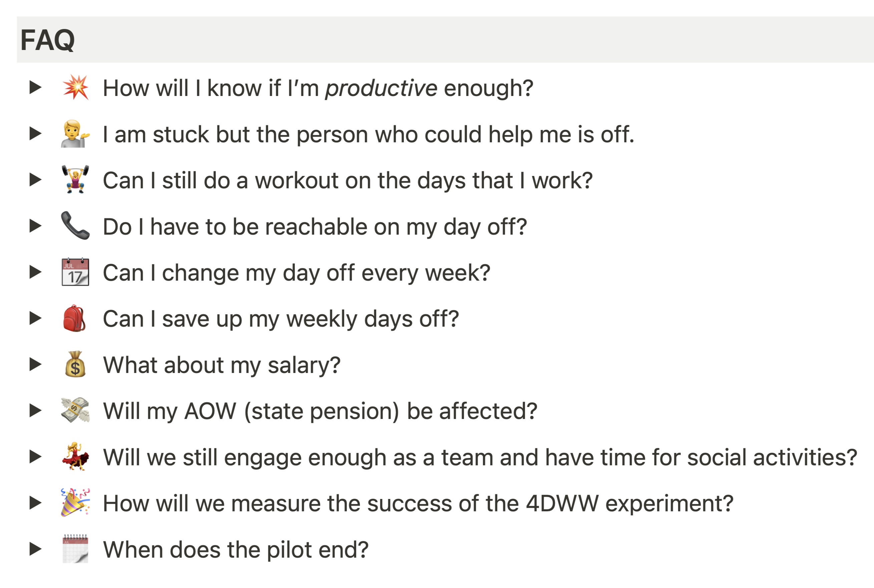The image size is (874, 588).
Task: Click the party popper emoji for 4DWW question
Action: click(75, 503)
